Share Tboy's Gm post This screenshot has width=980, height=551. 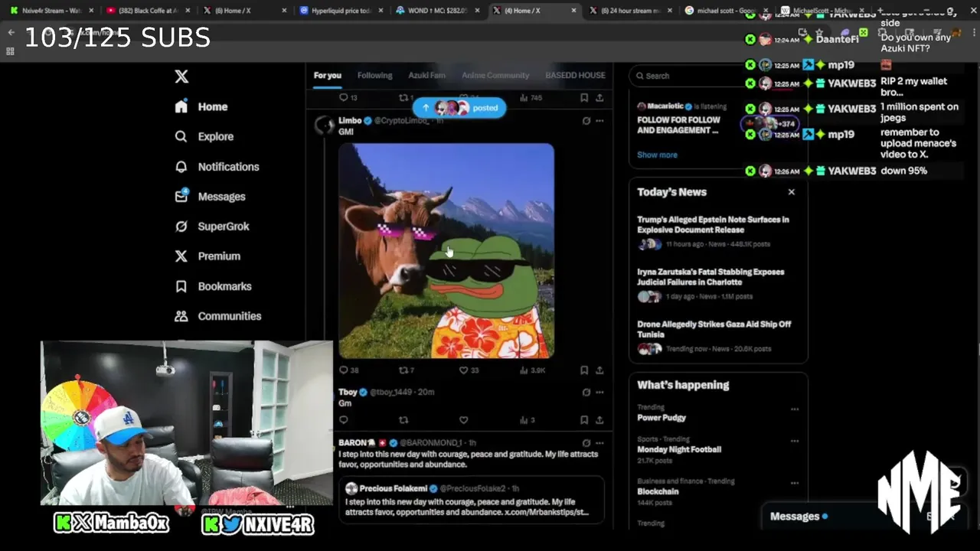(x=599, y=420)
